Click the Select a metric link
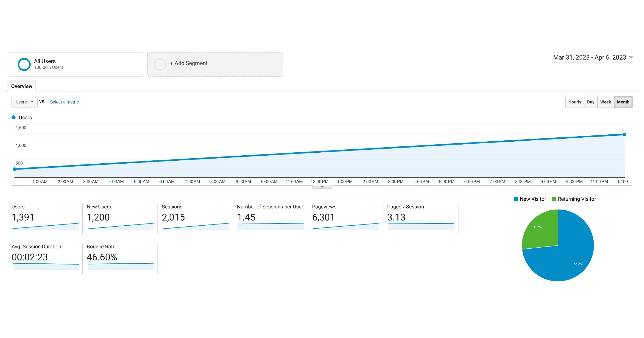The image size is (644, 338). (x=64, y=102)
